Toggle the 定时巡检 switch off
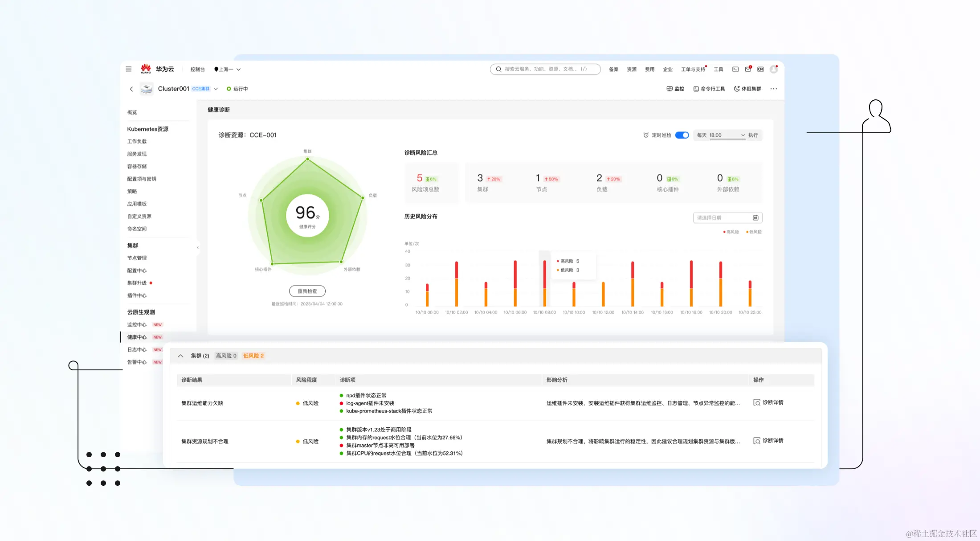The height and width of the screenshot is (541, 980). tap(682, 135)
